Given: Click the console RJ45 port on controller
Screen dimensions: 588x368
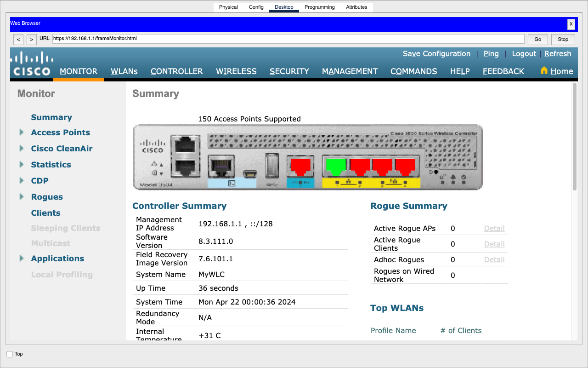Looking at the screenshot, I should pyautogui.click(x=222, y=167).
